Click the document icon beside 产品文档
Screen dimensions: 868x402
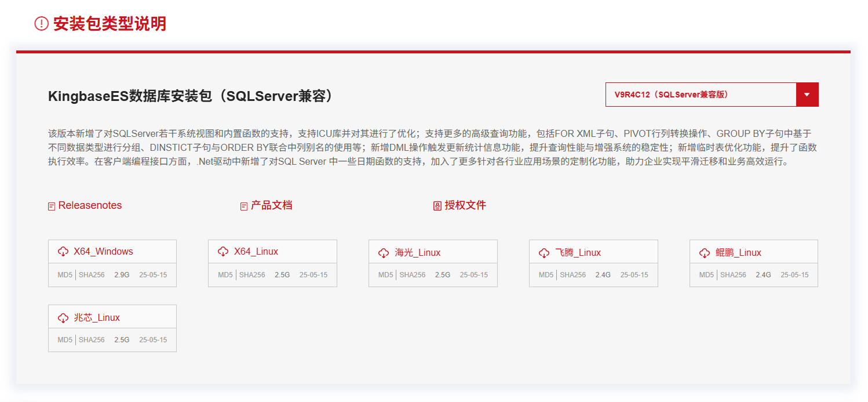pos(244,207)
